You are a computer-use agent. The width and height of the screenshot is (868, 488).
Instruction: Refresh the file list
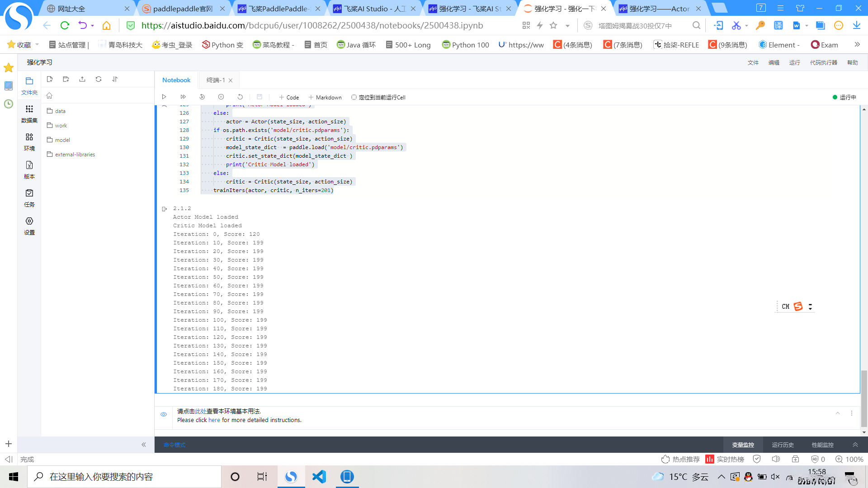tap(99, 79)
